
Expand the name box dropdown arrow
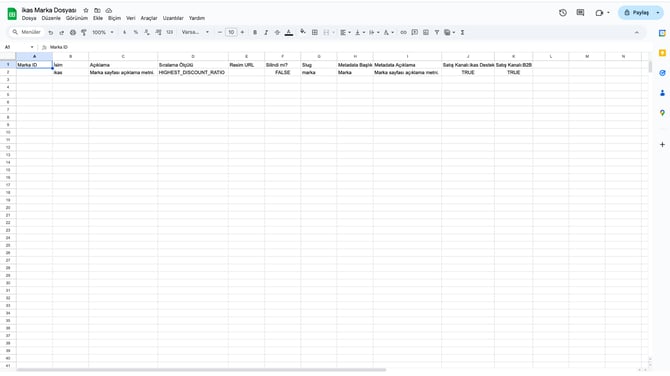point(32,47)
